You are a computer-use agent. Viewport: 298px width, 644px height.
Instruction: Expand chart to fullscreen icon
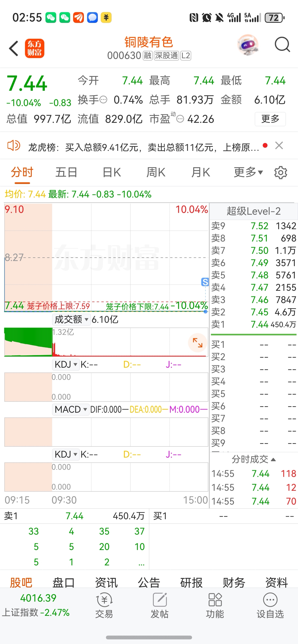tap(197, 343)
